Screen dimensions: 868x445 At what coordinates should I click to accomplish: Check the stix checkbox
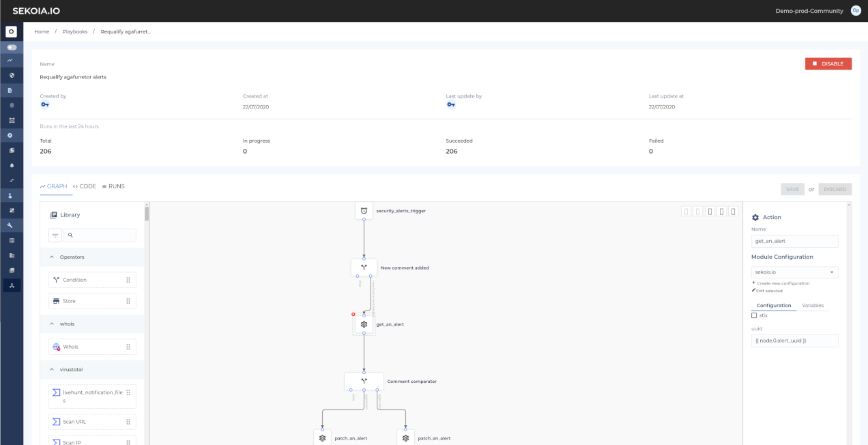click(754, 315)
